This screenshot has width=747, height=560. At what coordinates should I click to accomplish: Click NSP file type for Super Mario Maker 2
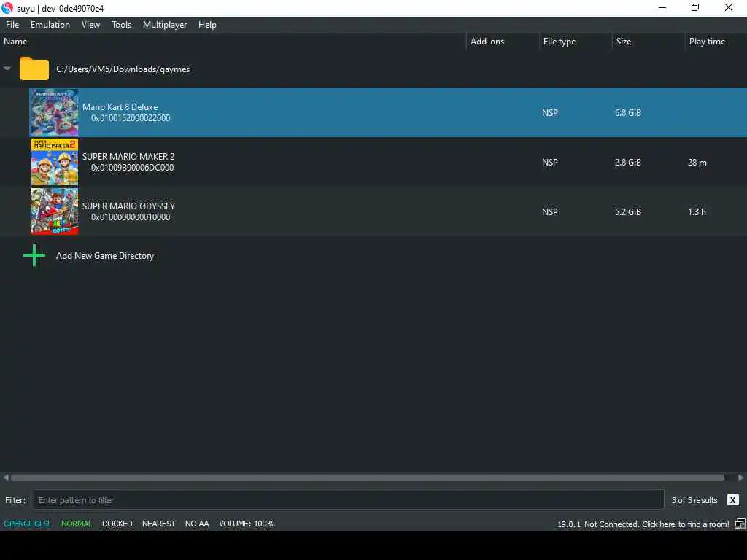click(x=550, y=163)
